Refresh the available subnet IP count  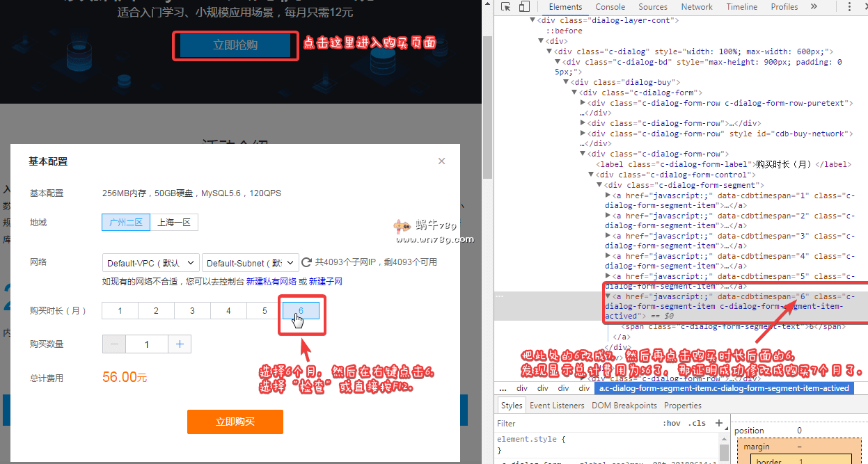pos(306,262)
